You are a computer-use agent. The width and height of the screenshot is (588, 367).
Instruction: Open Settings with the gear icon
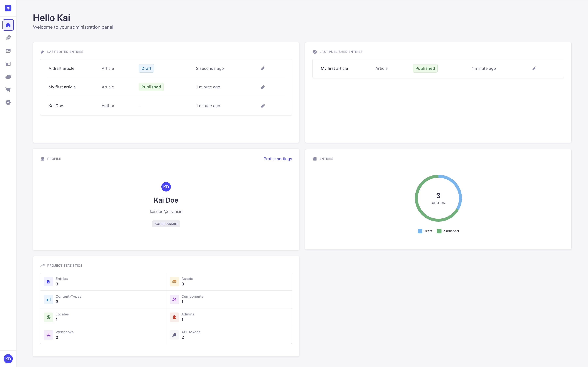[x=8, y=102]
